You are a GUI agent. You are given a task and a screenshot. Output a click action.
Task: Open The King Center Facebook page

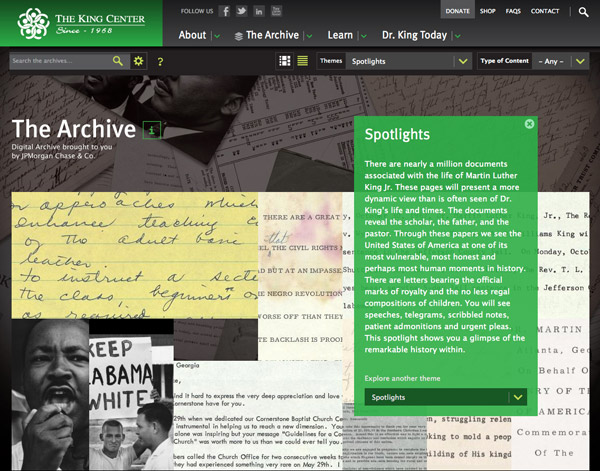click(x=226, y=11)
